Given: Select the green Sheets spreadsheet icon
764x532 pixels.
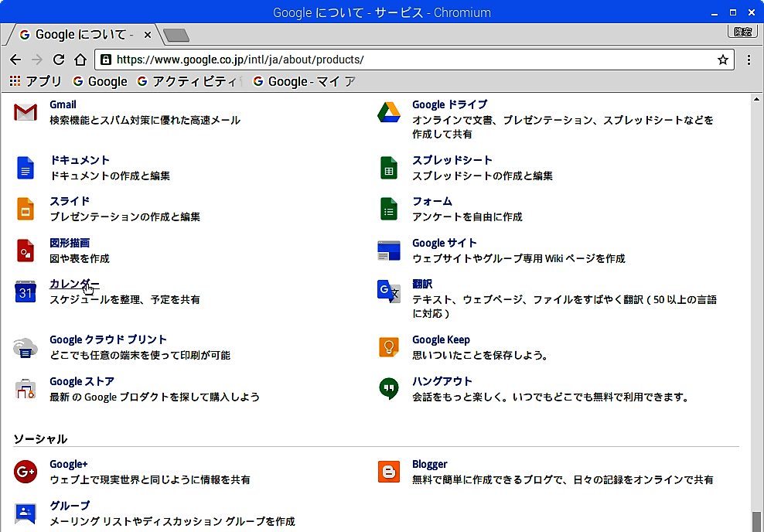Looking at the screenshot, I should 388,167.
